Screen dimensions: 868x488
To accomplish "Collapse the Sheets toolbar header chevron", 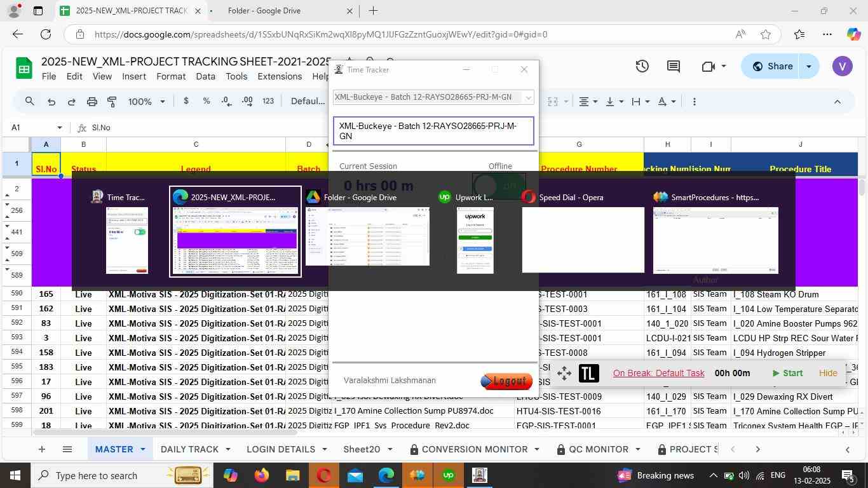I will point(837,102).
